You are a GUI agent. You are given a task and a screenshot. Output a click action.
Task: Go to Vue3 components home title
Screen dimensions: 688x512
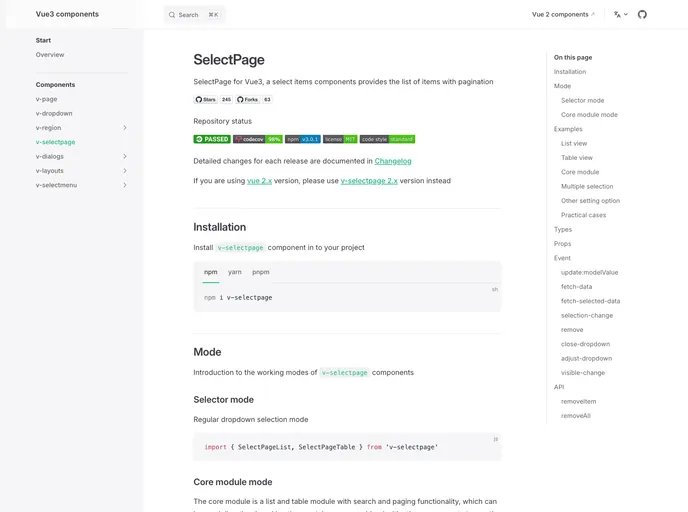click(67, 14)
